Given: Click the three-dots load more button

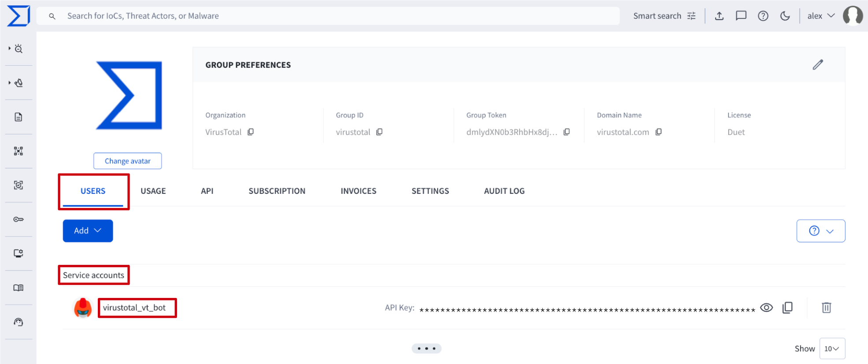Looking at the screenshot, I should [x=427, y=349].
